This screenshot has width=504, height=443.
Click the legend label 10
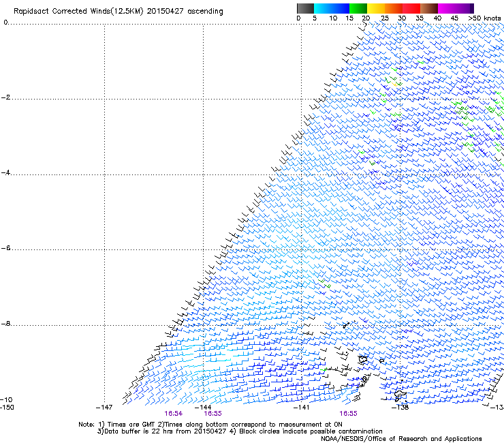click(x=333, y=18)
